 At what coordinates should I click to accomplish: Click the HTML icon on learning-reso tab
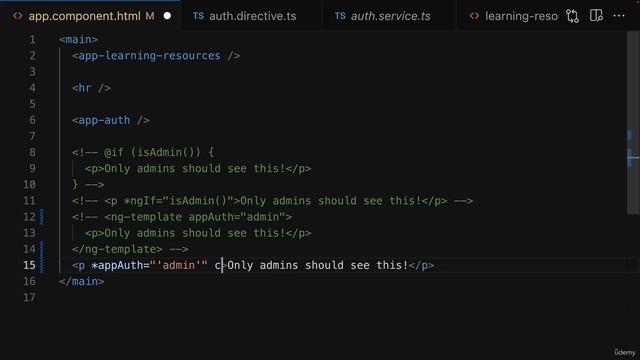(x=474, y=16)
